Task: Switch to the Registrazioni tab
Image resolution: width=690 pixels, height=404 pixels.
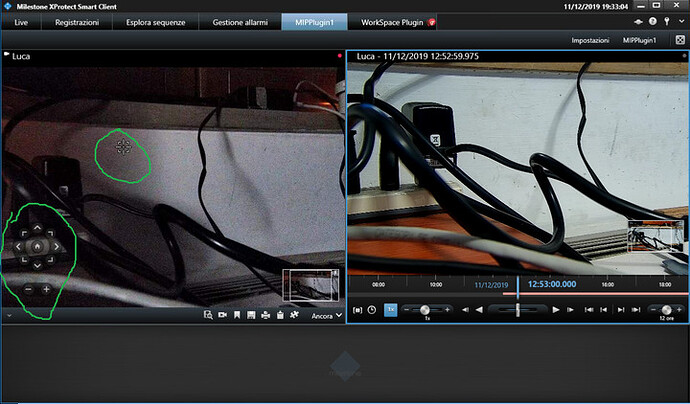Action: [x=77, y=21]
